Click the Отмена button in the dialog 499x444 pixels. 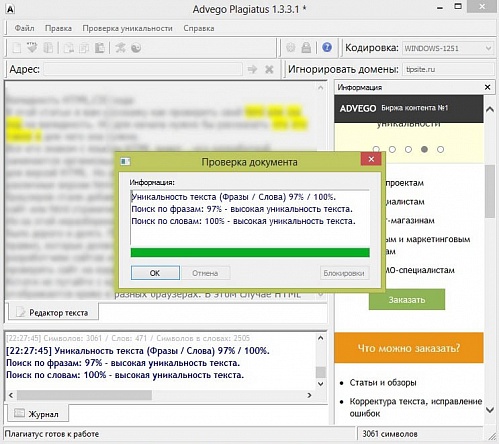[x=205, y=273]
